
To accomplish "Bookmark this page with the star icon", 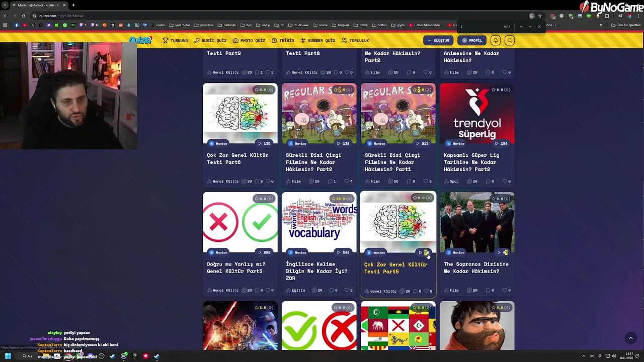I will click(x=540, y=16).
